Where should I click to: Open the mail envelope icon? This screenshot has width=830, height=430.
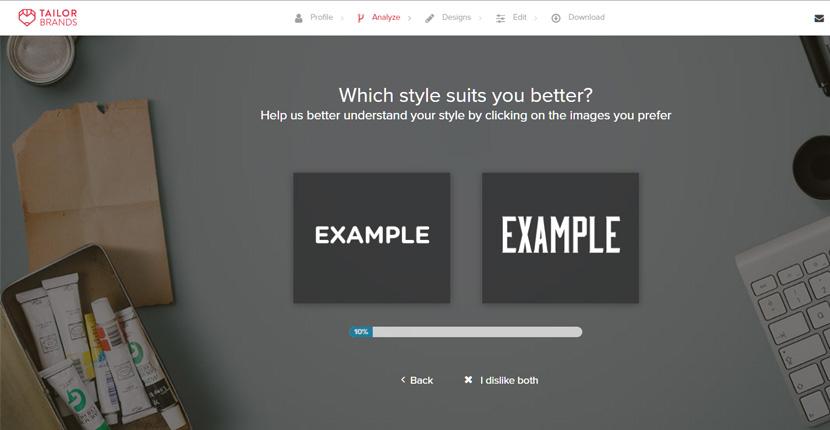[819, 18]
